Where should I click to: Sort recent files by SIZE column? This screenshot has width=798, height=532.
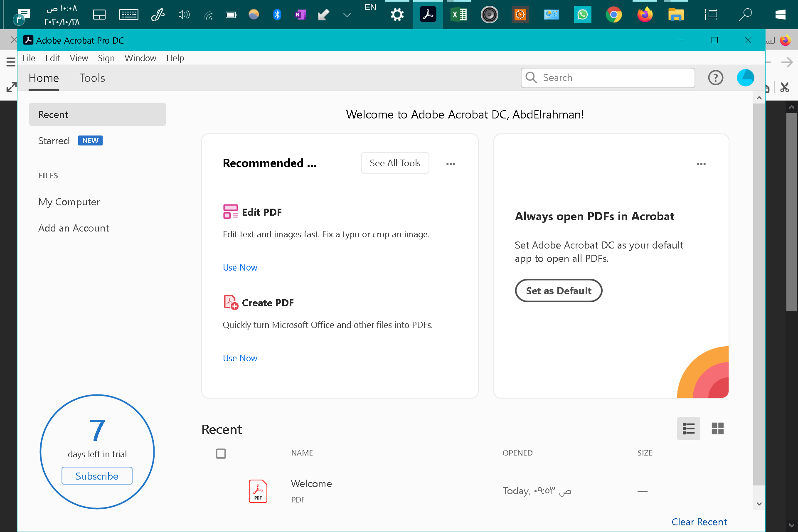(x=645, y=453)
